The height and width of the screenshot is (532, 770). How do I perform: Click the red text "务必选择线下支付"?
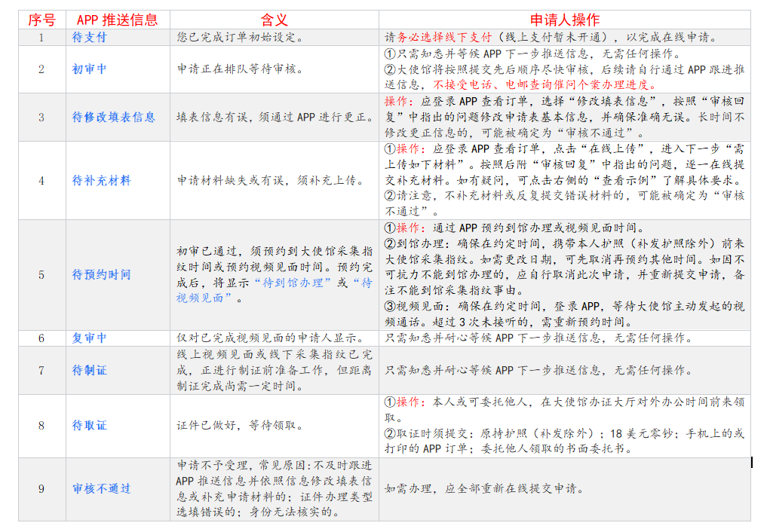coord(444,37)
